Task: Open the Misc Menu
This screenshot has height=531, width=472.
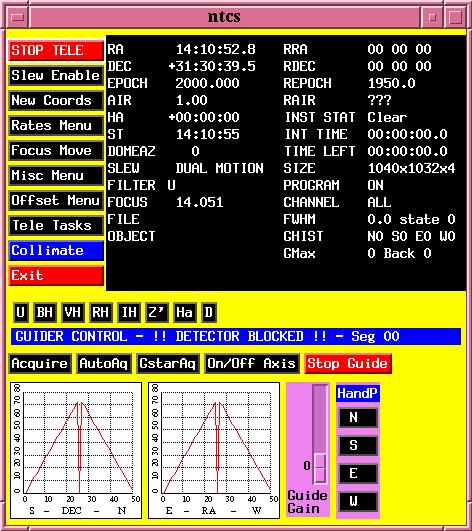Action: [x=56, y=175]
